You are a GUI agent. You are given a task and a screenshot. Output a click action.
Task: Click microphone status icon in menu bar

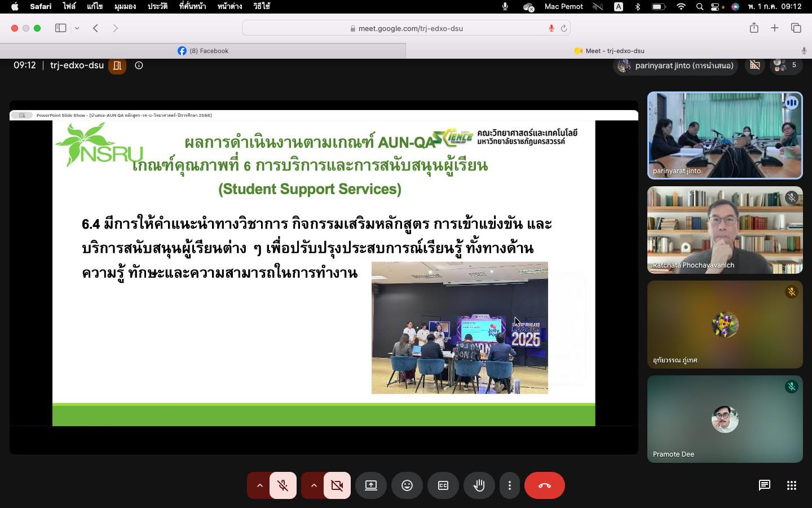[505, 6]
